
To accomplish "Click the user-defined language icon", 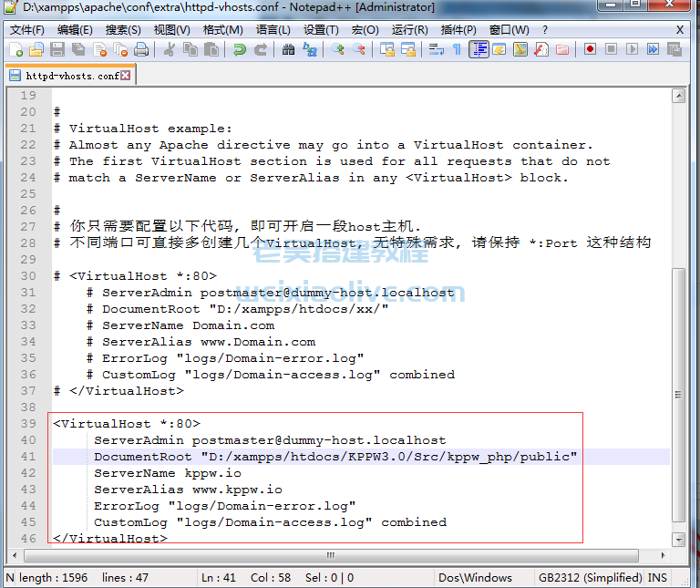I will pyautogui.click(x=499, y=49).
